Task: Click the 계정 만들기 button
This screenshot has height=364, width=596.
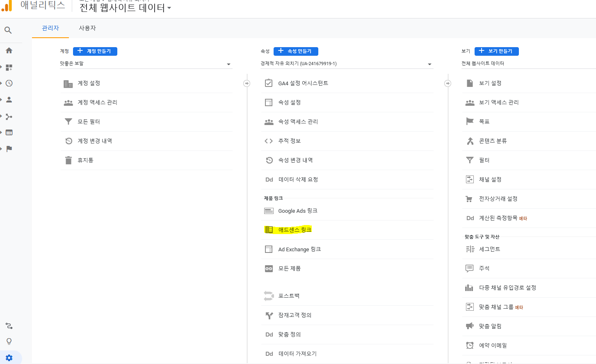Action: point(95,51)
